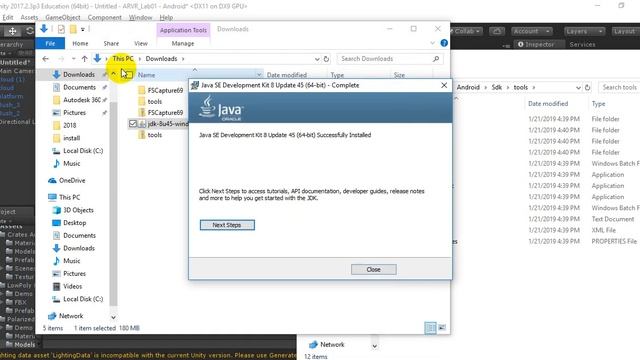This screenshot has height=360, width=640.
Task: Select Documents pinned in Quick access
Action: [79, 87]
